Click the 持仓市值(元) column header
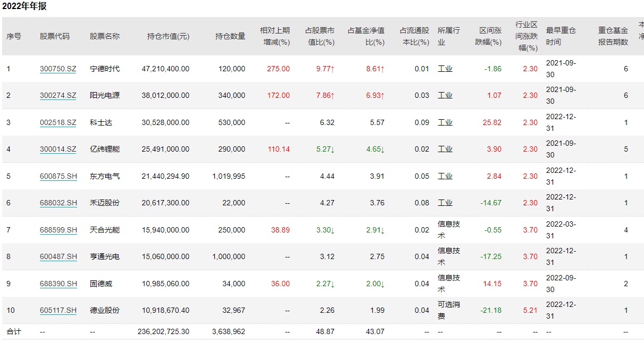 coord(168,36)
